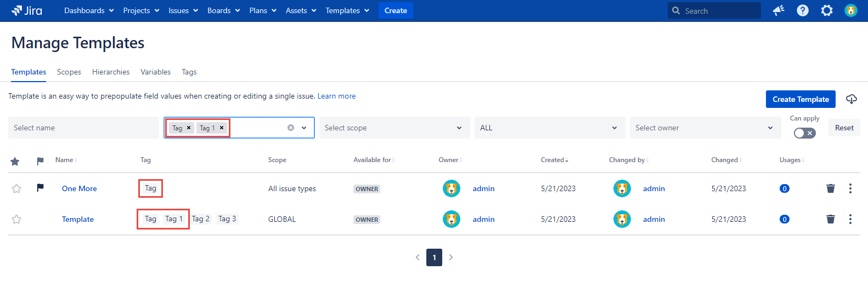Open the more actions menu for Template row
Screen dimensions: 868x281
(850, 219)
